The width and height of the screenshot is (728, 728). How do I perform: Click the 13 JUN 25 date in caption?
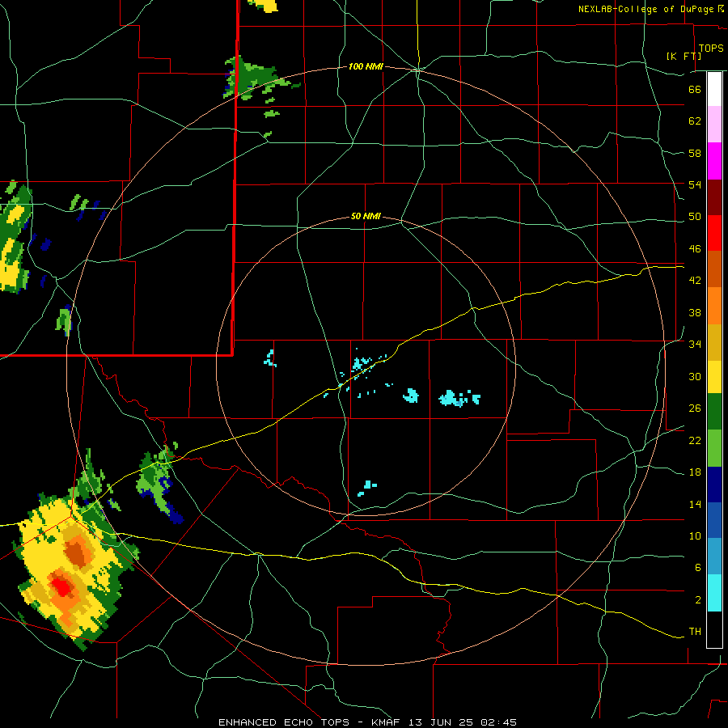[442, 722]
